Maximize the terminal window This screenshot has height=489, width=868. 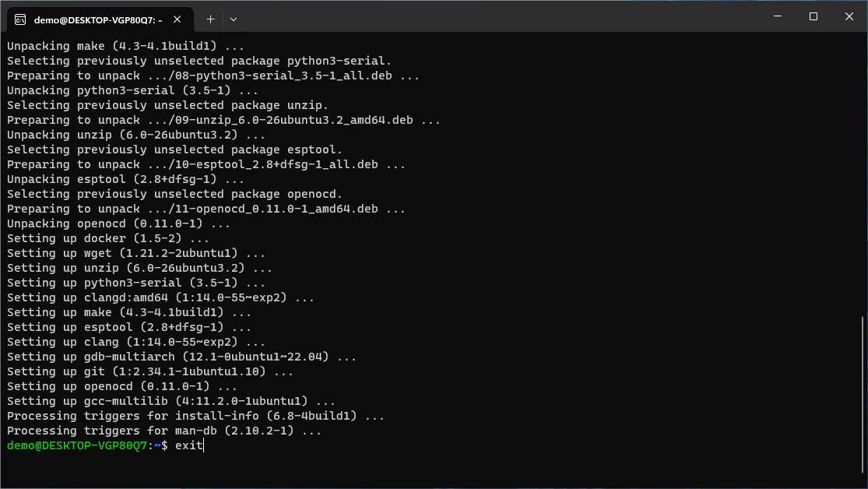(813, 16)
